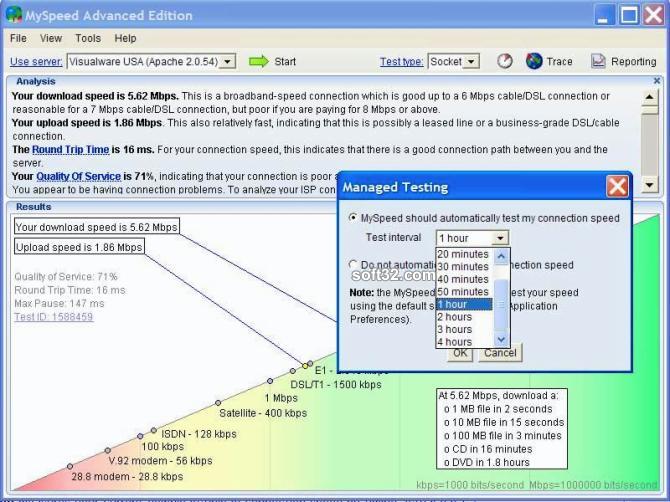
Task: Click the Use server link
Action: [x=36, y=62]
